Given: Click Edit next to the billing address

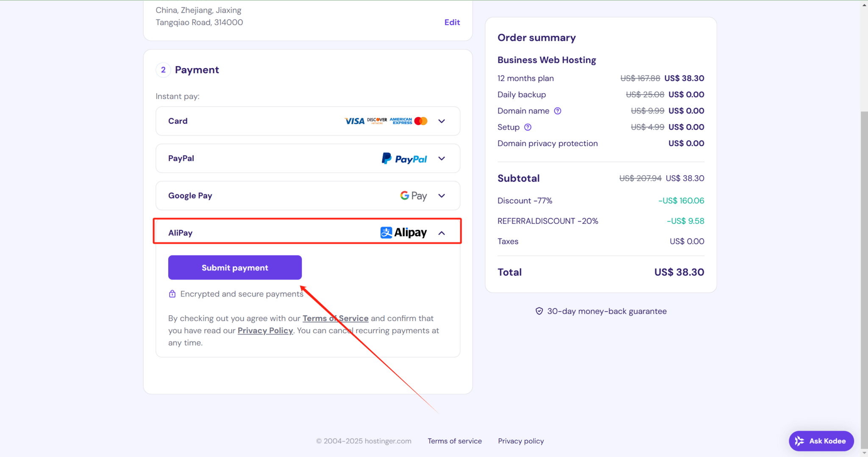Looking at the screenshot, I should tap(452, 22).
